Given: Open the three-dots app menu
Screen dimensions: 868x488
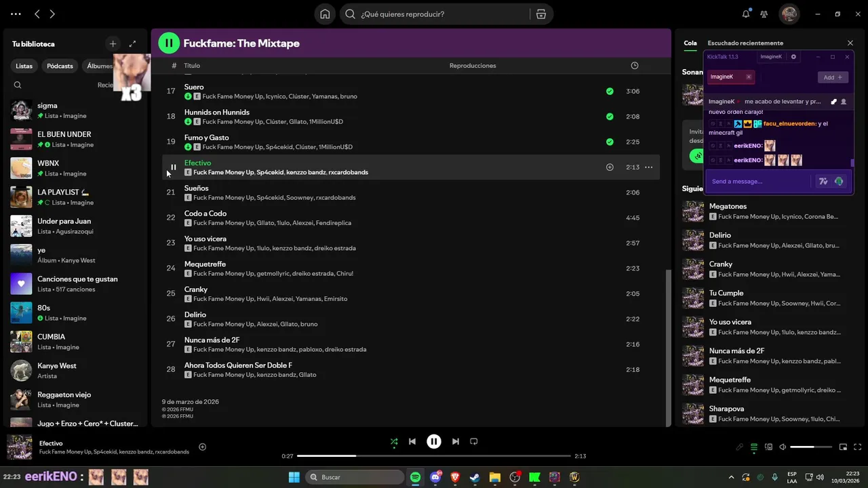Looking at the screenshot, I should [16, 14].
